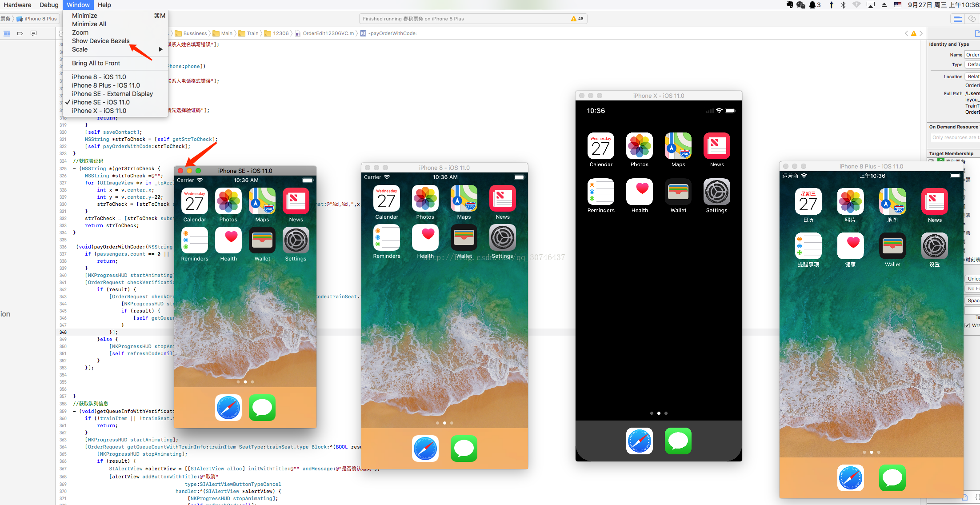The height and width of the screenshot is (505, 980).
Task: Open the OrderEdit12306VC.m breadcrumb
Action: point(325,33)
